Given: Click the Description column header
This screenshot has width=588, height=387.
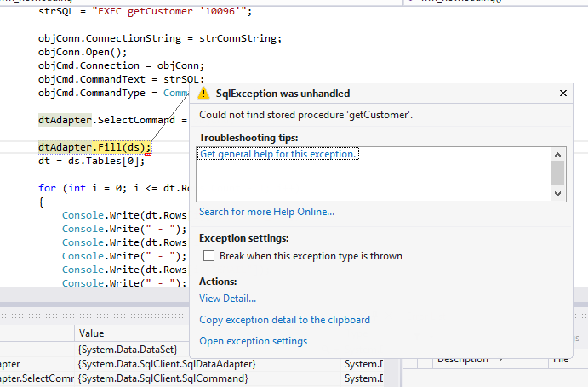Looking at the screenshot, I should [x=463, y=360].
